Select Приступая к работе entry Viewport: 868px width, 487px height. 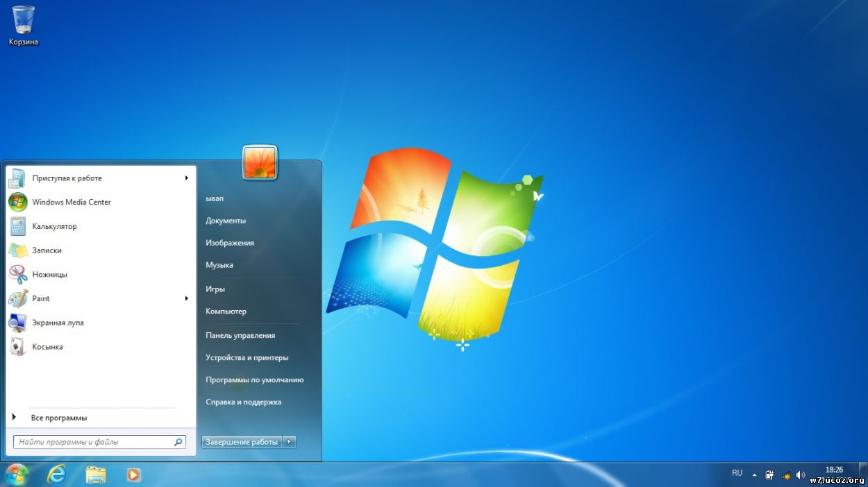tap(67, 178)
